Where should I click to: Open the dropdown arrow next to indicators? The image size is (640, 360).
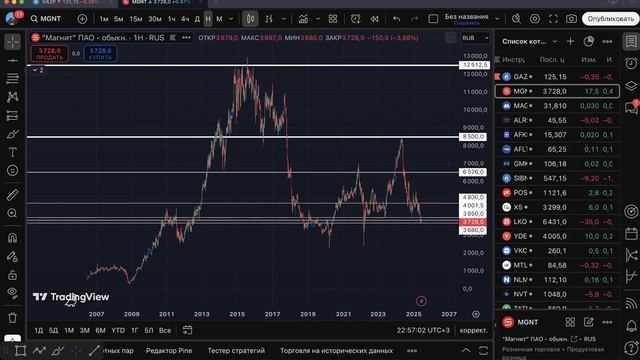318,19
